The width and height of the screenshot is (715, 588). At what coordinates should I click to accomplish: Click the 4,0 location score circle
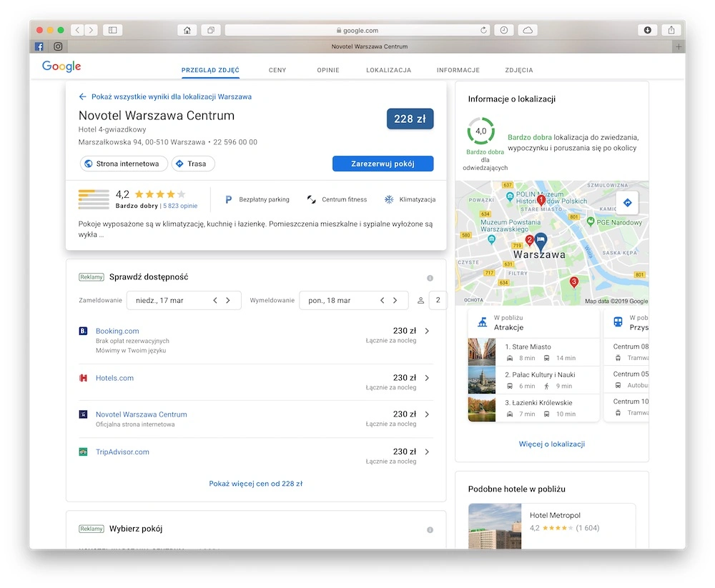click(x=481, y=131)
